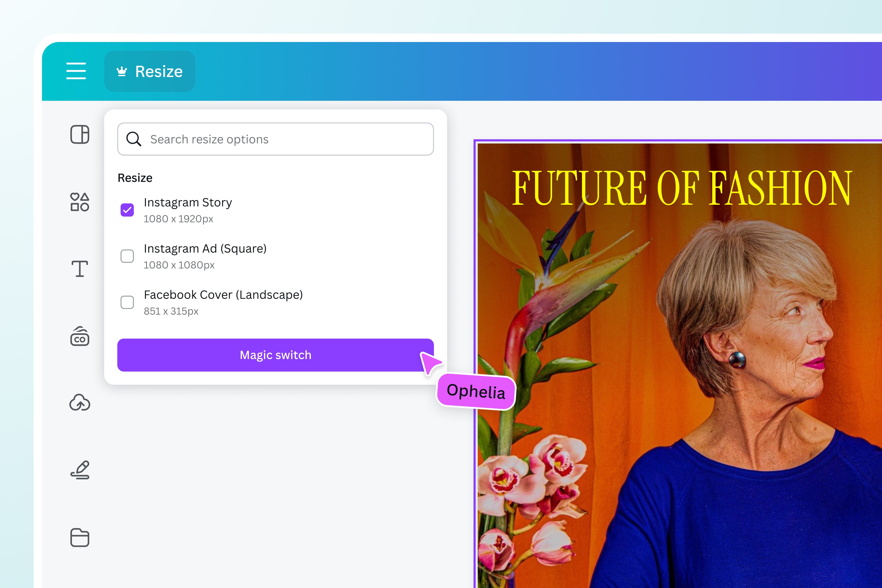Uncheck the Instagram Story size option
The height and width of the screenshot is (588, 882).
coord(128,210)
